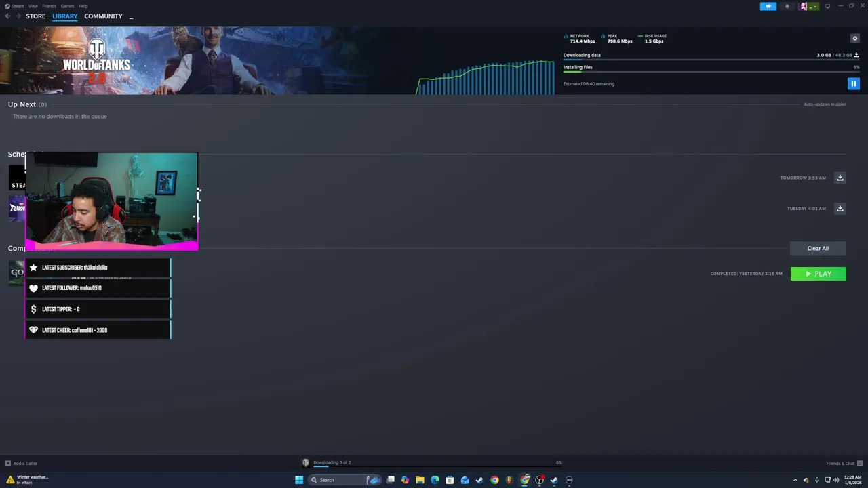The width and height of the screenshot is (868, 488).
Task: Open the FL Studio fruit taskbar icon
Action: [509, 480]
